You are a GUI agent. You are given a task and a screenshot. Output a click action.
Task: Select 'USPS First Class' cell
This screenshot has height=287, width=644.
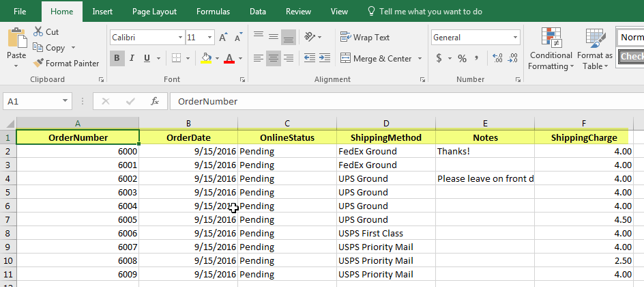point(386,233)
